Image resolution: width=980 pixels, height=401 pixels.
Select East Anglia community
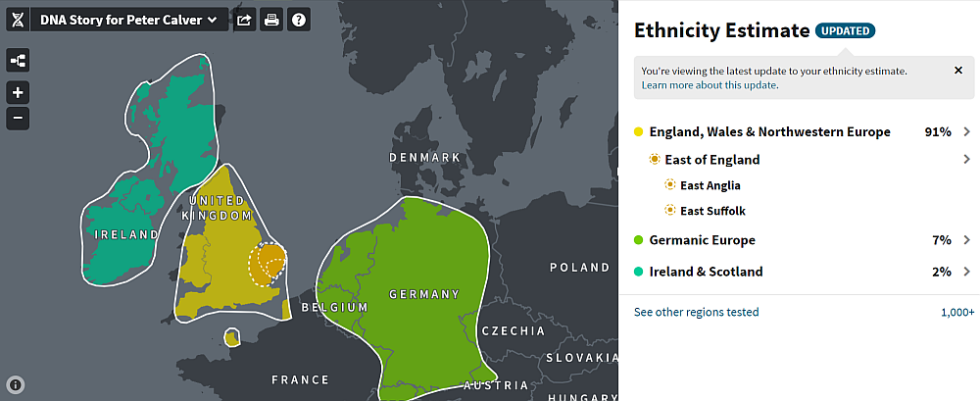pos(710,185)
